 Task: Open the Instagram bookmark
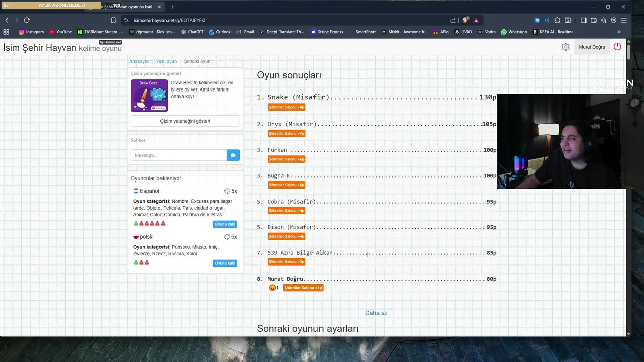click(x=31, y=32)
